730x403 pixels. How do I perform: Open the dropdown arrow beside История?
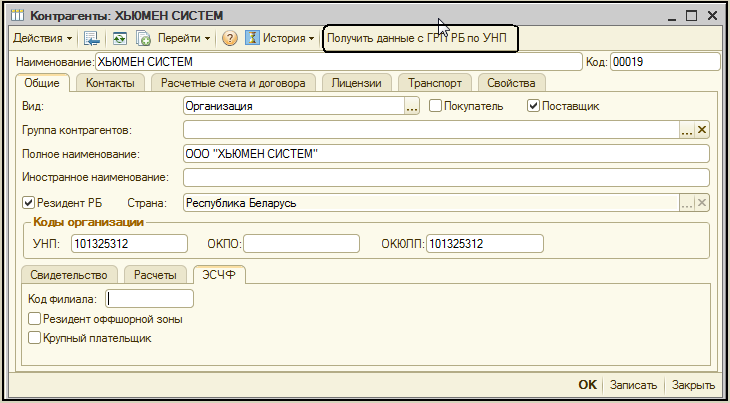click(312, 39)
